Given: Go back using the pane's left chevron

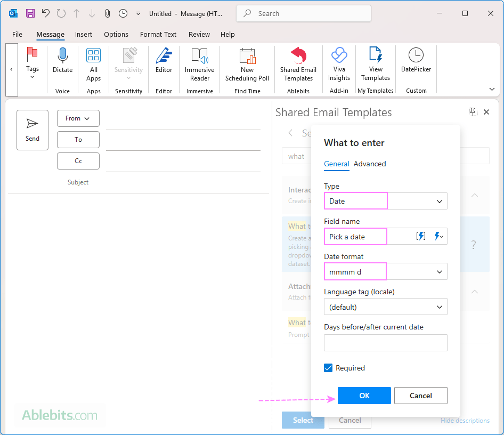Looking at the screenshot, I should [290, 133].
